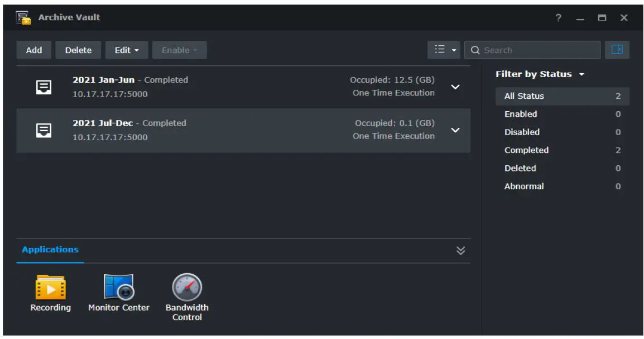This screenshot has height=339, width=644.
Task: Click the Add button
Action: (x=34, y=50)
